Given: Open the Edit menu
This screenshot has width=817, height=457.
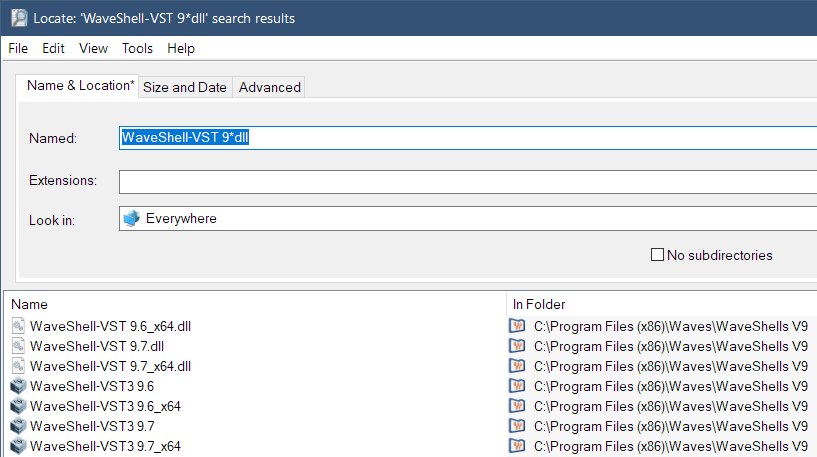Looking at the screenshot, I should tap(53, 48).
